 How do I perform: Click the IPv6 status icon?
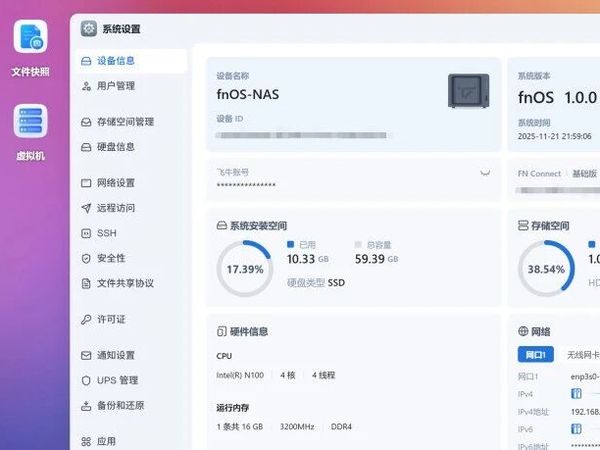576,429
